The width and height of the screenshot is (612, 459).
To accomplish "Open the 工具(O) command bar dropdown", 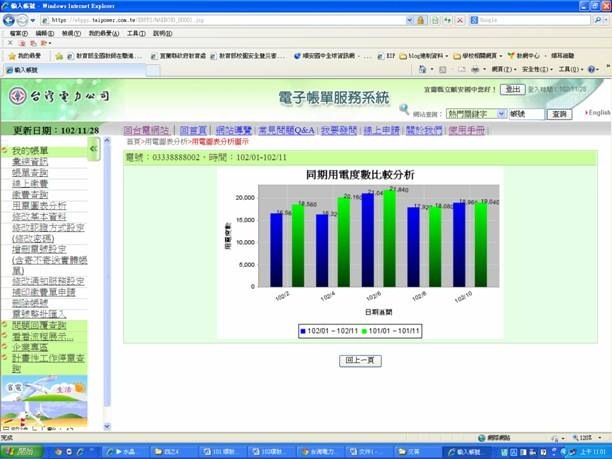I will pos(571,69).
